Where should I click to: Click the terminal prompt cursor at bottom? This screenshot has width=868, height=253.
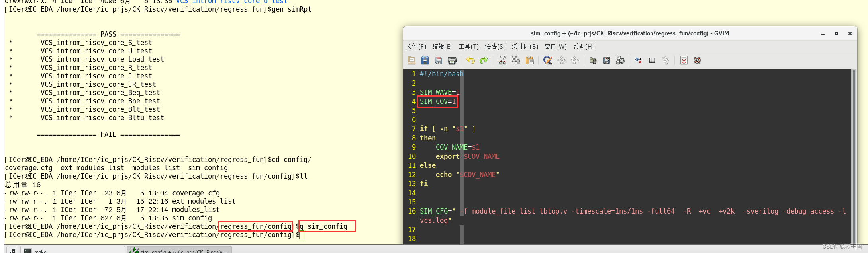click(302, 235)
